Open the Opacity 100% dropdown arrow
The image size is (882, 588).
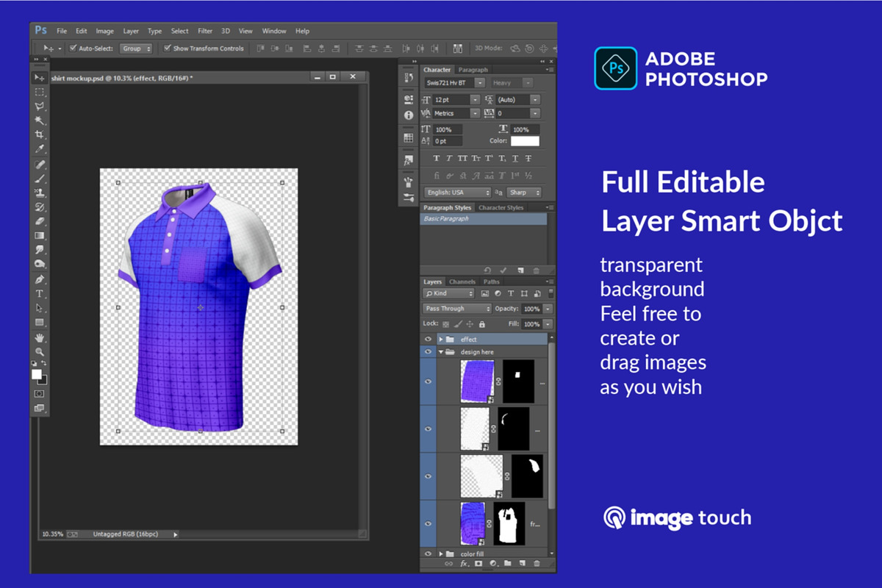tap(547, 309)
